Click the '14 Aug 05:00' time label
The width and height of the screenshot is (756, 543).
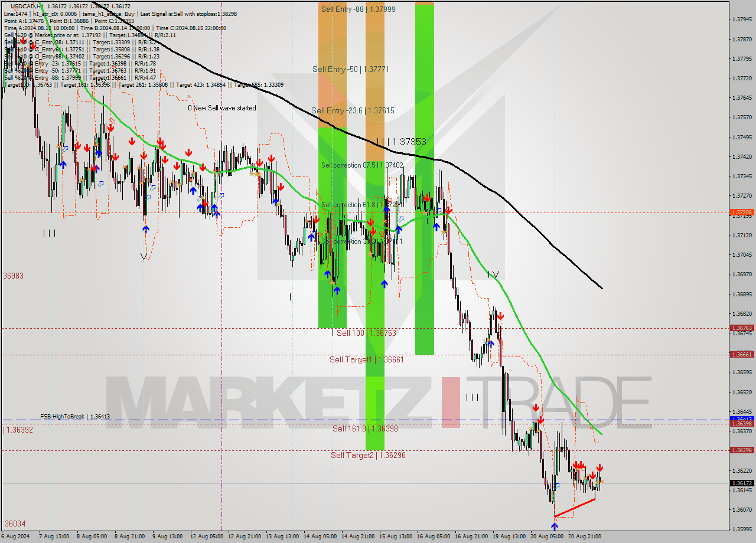320,537
